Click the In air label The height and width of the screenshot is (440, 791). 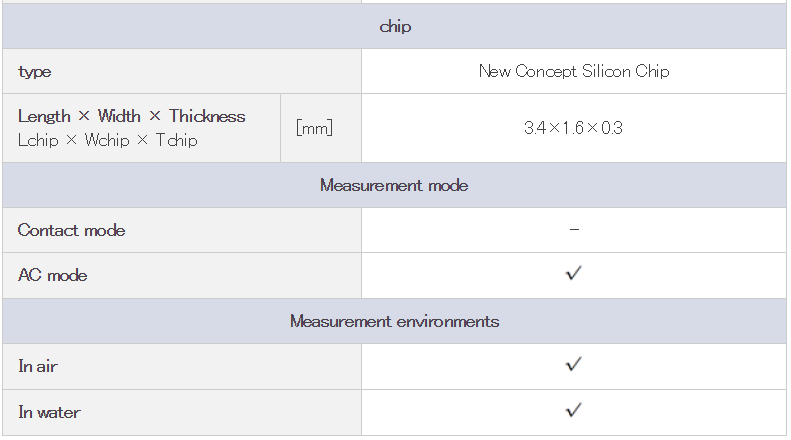pos(38,366)
